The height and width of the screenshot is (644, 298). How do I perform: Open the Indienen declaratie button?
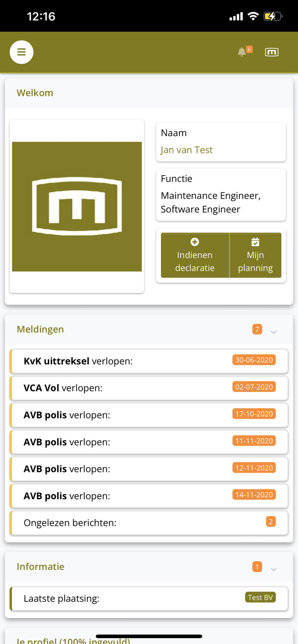(195, 255)
